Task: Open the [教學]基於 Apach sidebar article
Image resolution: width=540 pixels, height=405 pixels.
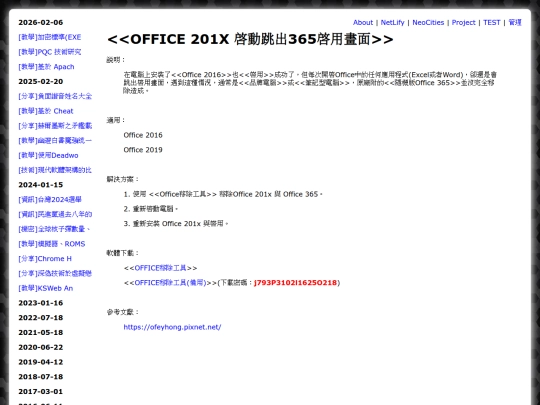Action: 46,67
